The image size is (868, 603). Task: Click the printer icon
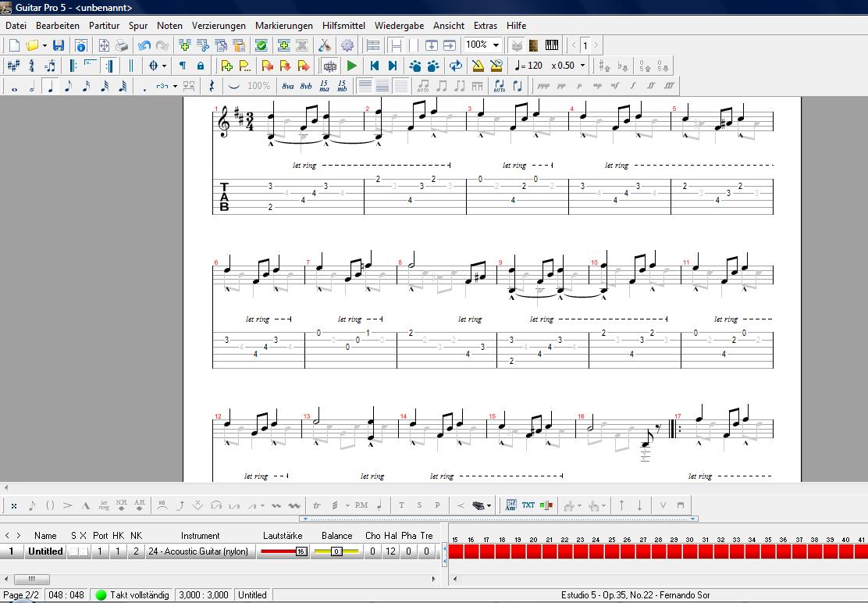click(x=121, y=45)
